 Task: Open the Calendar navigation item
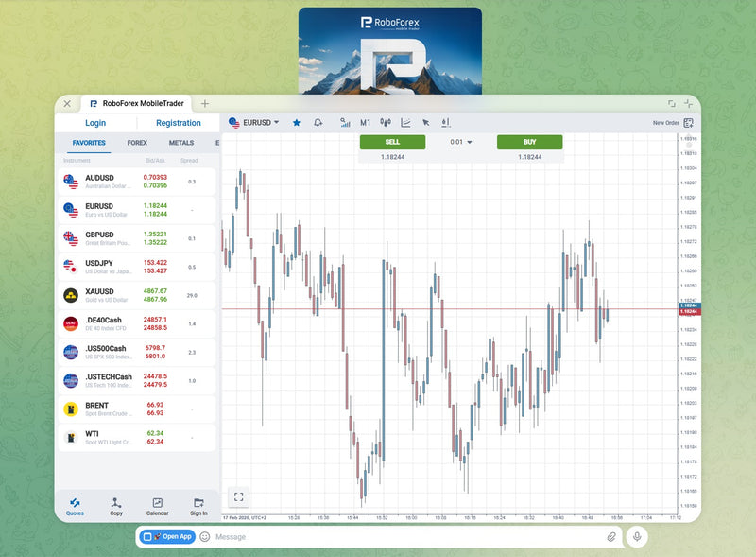157,507
